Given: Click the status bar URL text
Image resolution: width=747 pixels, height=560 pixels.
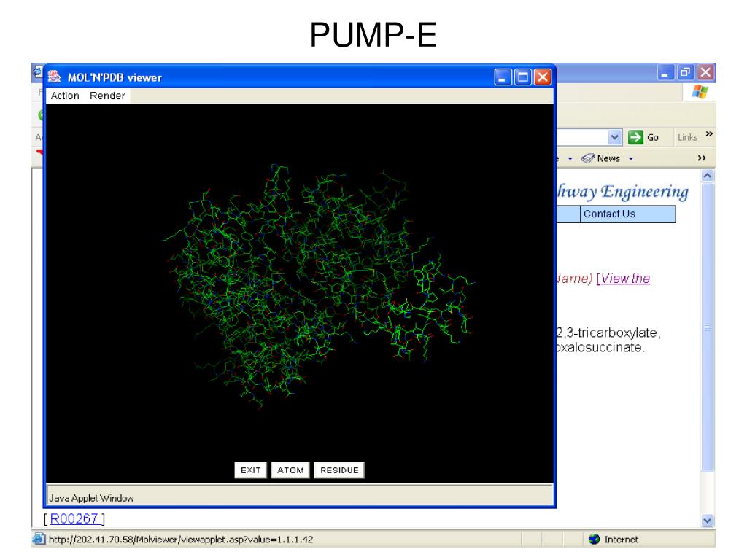Looking at the screenshot, I should pyautogui.click(x=181, y=540).
